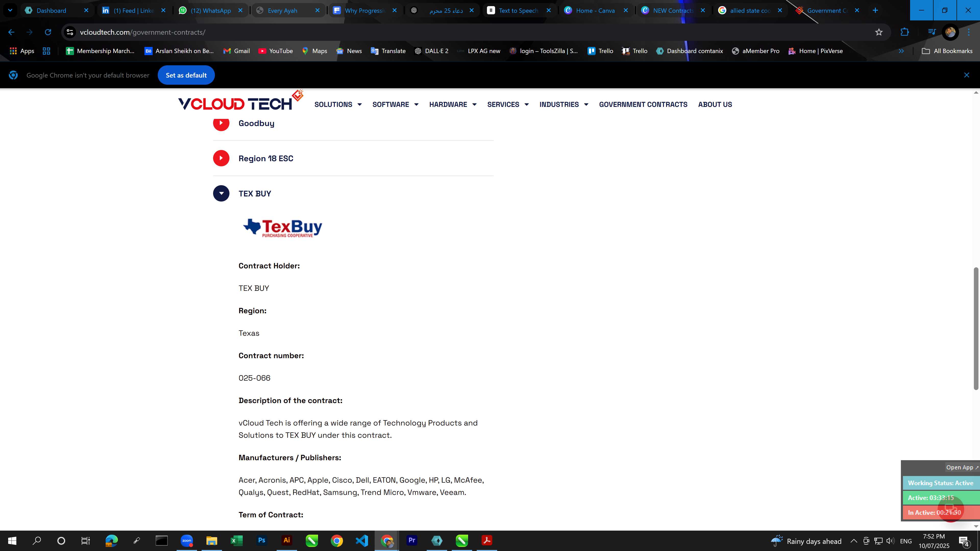
Task: Close the allied state Google tab
Action: coord(779,10)
